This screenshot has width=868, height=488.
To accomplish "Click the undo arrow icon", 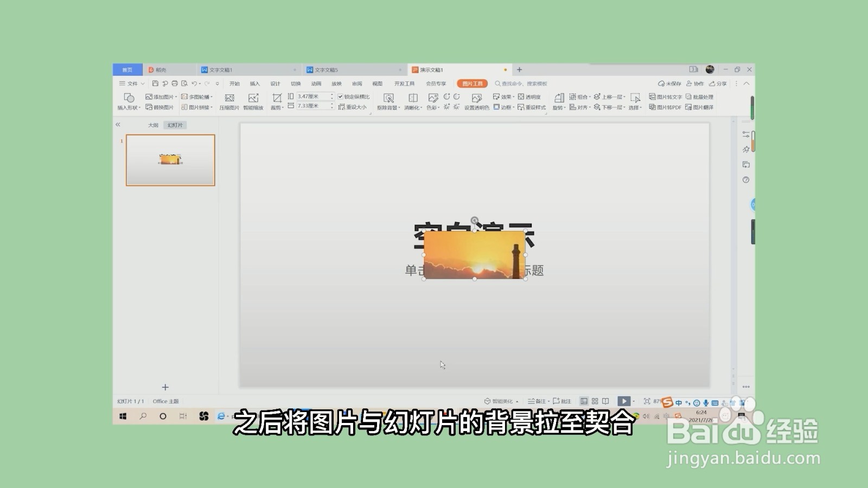I will coord(194,84).
